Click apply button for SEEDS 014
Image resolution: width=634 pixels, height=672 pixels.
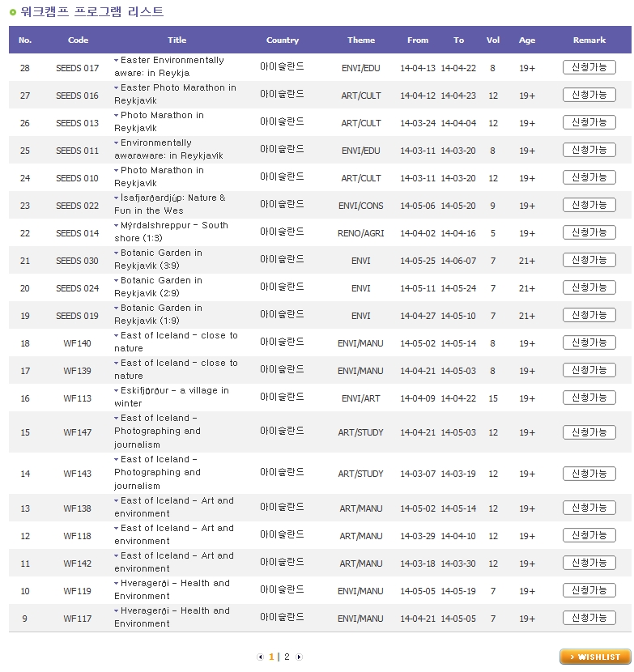tap(589, 233)
